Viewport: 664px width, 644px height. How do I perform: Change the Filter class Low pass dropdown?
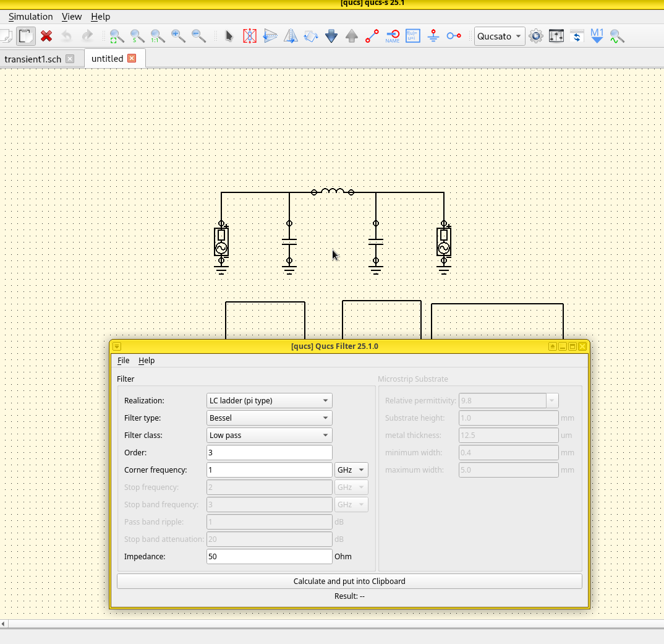tap(269, 435)
